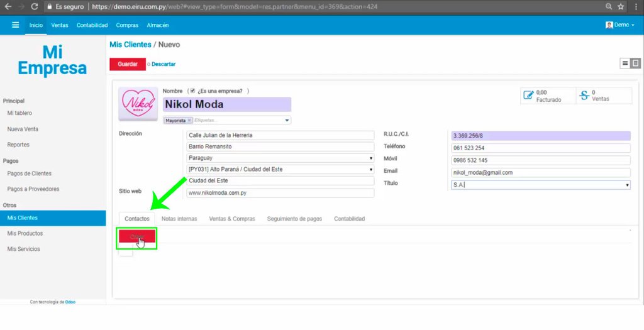Click the red Crear button
The image size is (644, 330).
coord(137,236)
